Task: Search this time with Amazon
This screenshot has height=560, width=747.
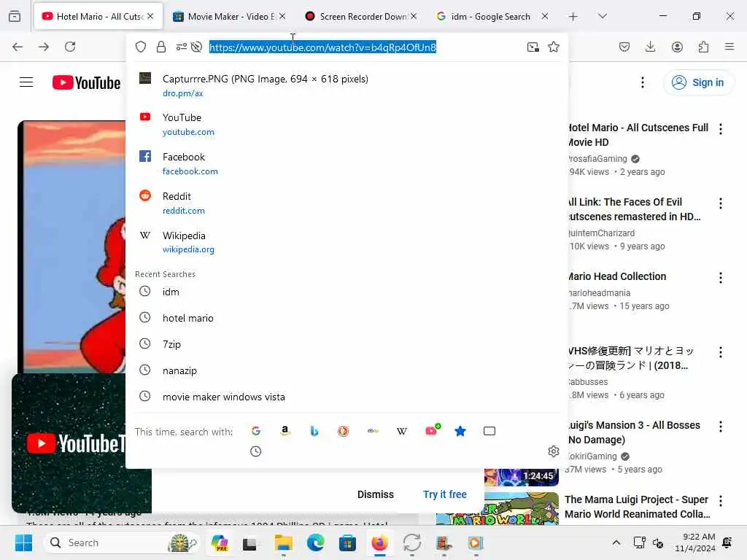Action: click(285, 431)
